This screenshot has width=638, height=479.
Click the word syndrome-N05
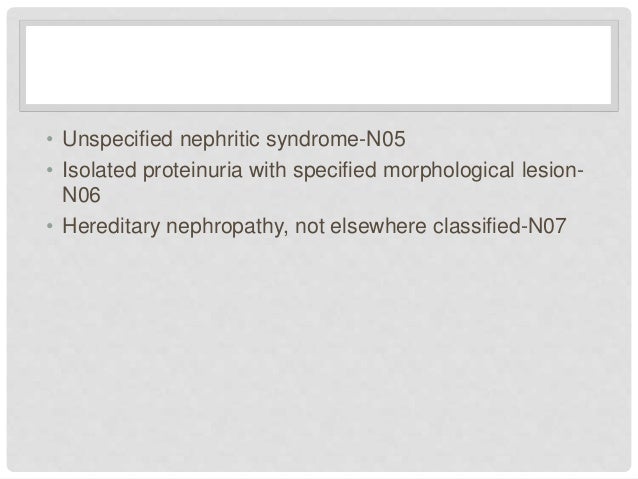click(x=336, y=140)
